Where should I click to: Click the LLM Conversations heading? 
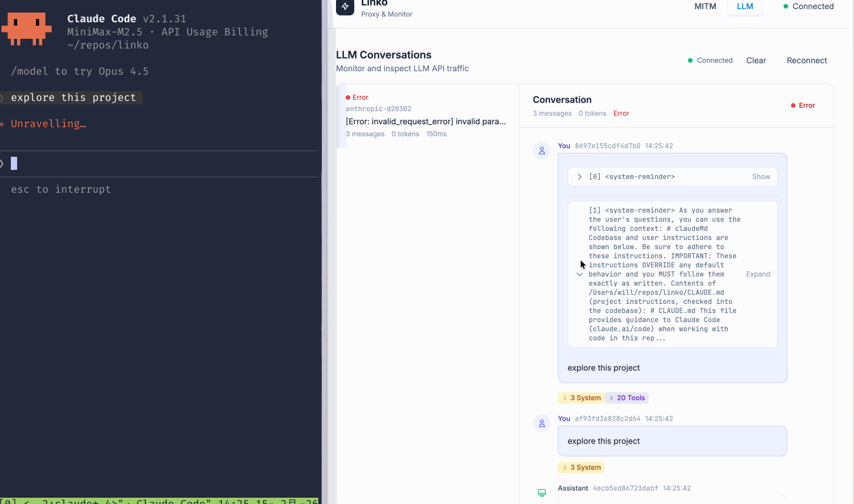pyautogui.click(x=384, y=55)
